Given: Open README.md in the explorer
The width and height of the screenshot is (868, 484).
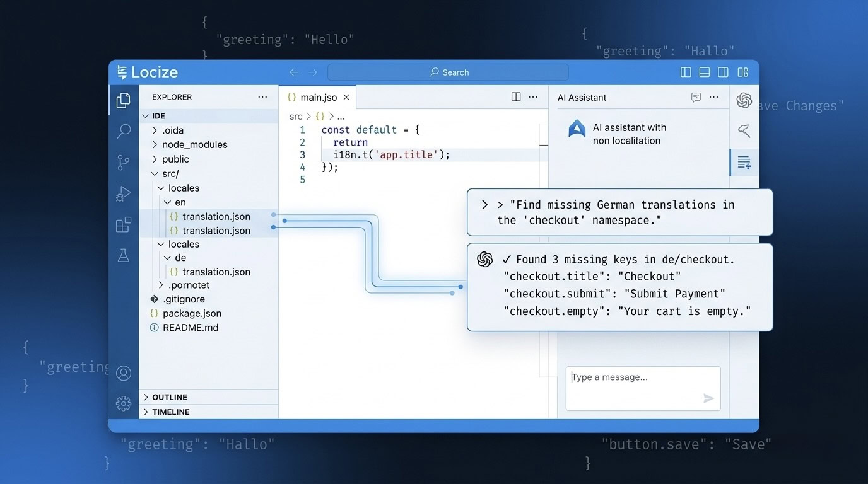Looking at the screenshot, I should 190,328.
